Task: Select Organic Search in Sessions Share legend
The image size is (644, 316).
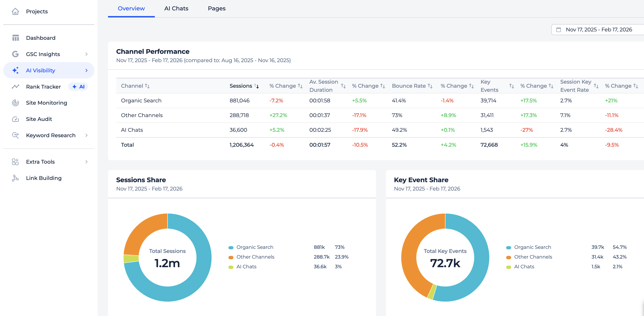Action: click(x=254, y=247)
